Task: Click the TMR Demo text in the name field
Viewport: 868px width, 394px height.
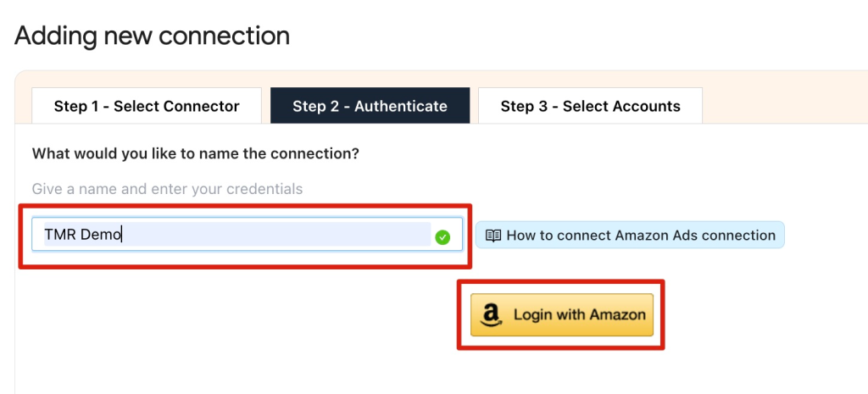Action: 83,235
